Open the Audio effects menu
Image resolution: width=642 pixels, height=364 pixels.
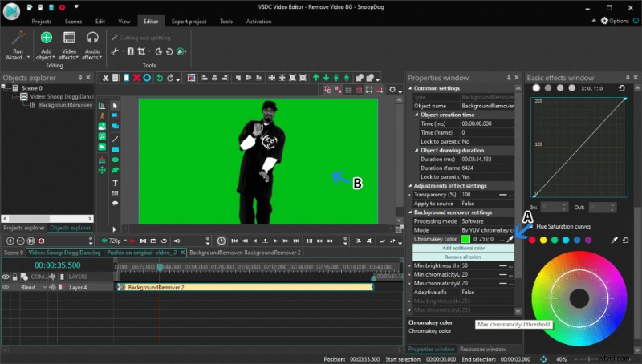92,46
